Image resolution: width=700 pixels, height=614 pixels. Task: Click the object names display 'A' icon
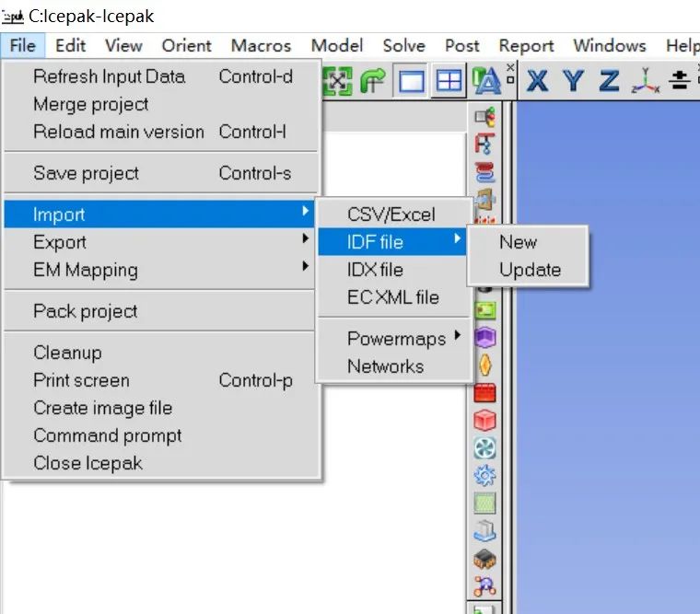[x=486, y=81]
